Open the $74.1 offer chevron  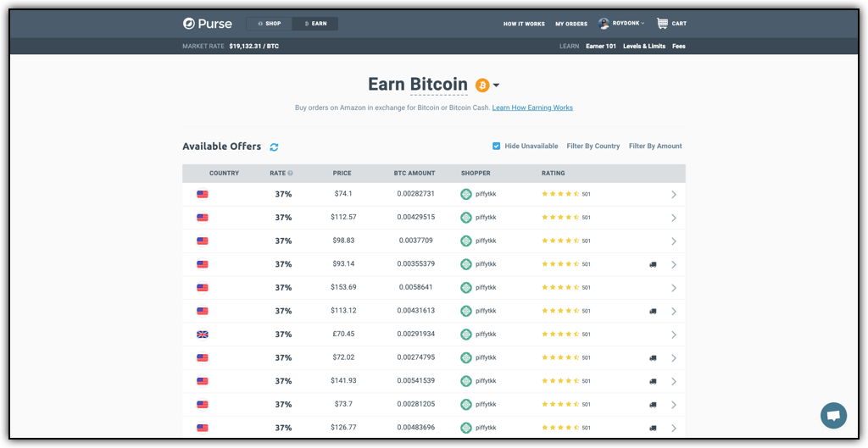pos(674,195)
